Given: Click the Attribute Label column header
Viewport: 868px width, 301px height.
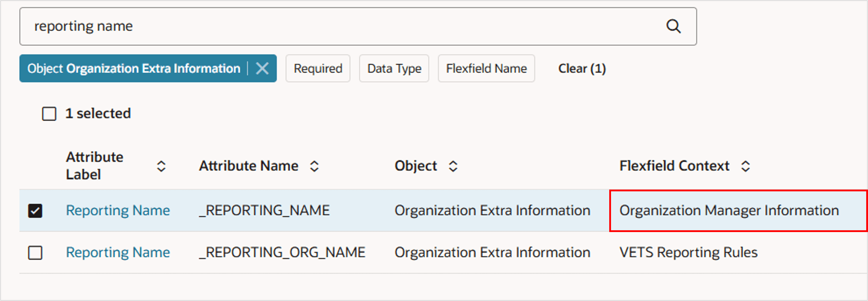Looking at the screenshot, I should coord(94,166).
